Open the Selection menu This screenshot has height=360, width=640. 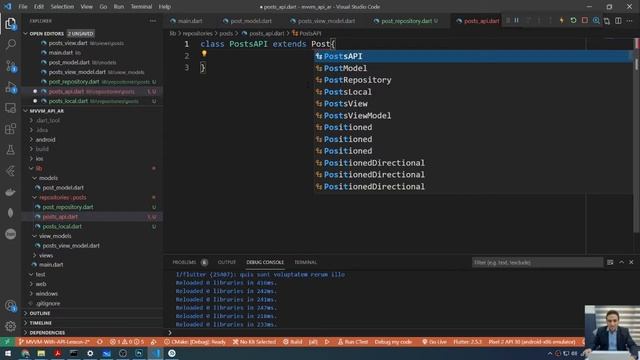(x=62, y=7)
